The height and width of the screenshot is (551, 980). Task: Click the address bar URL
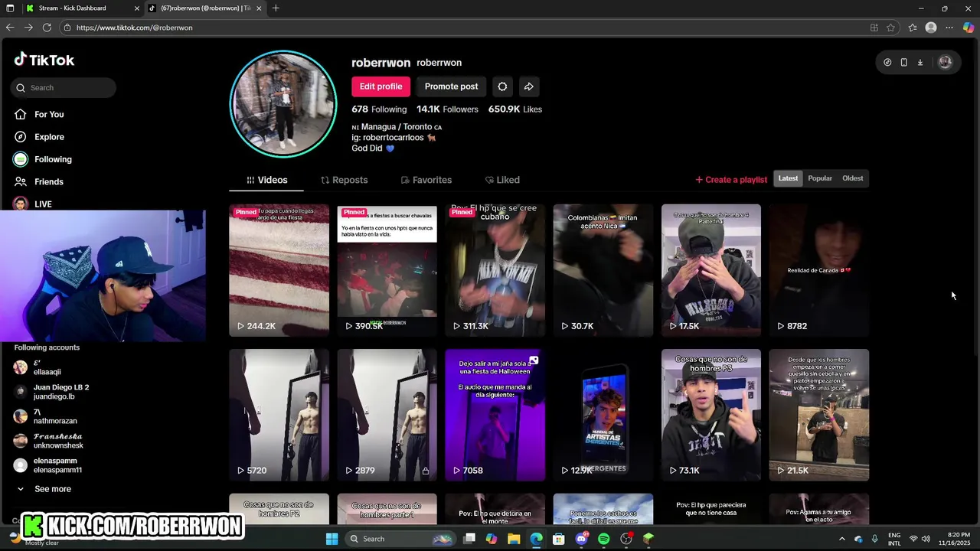[x=135, y=28]
